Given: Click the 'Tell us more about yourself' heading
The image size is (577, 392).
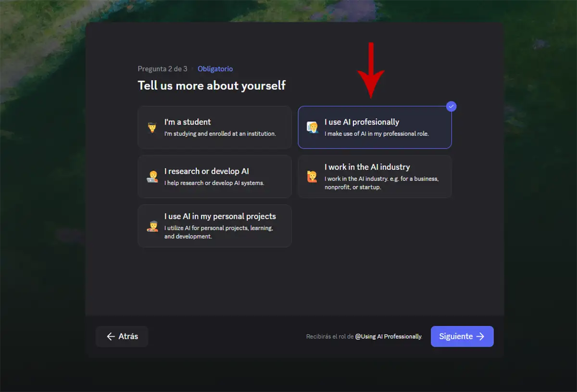Looking at the screenshot, I should tap(212, 86).
